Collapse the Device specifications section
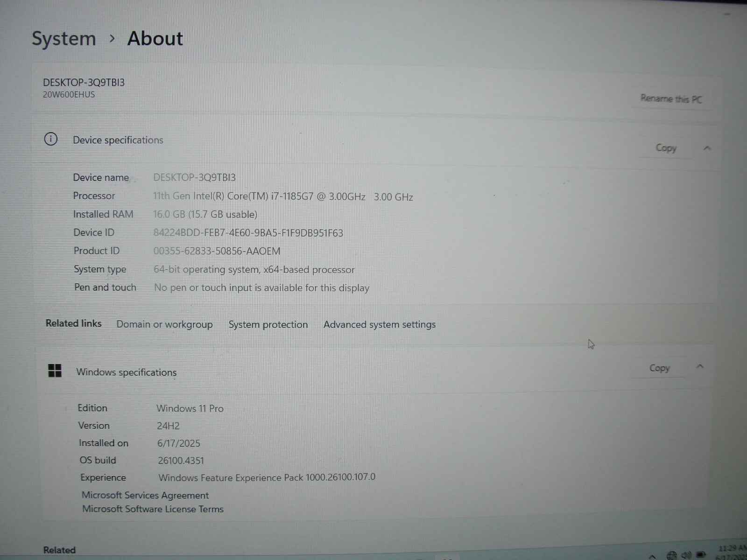Screen dimensions: 747x560 708,147
